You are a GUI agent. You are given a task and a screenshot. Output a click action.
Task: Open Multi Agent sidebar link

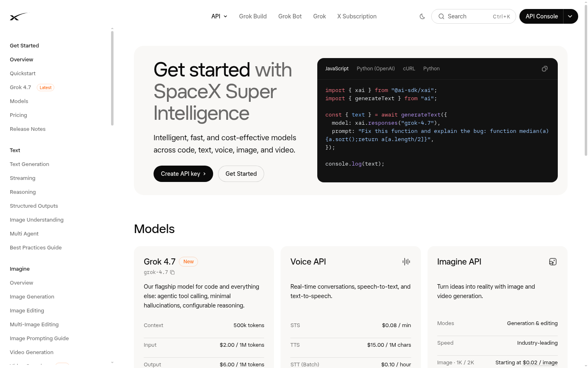[24, 234]
